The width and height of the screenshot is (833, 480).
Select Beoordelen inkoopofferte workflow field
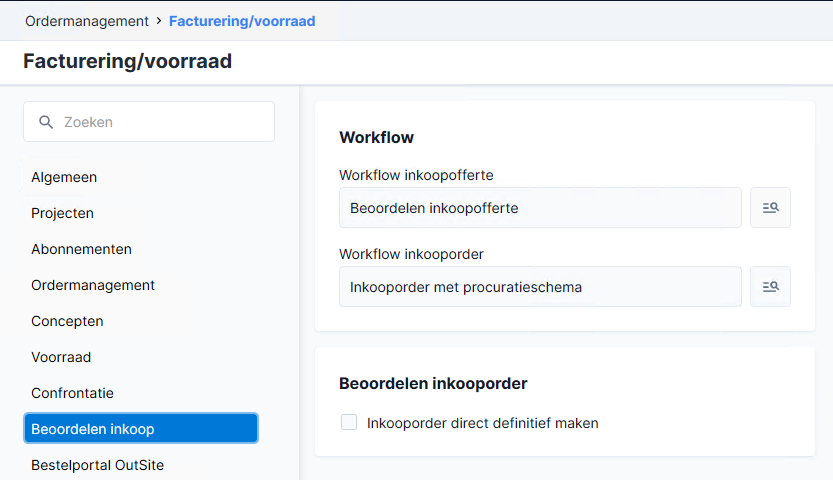pos(540,208)
